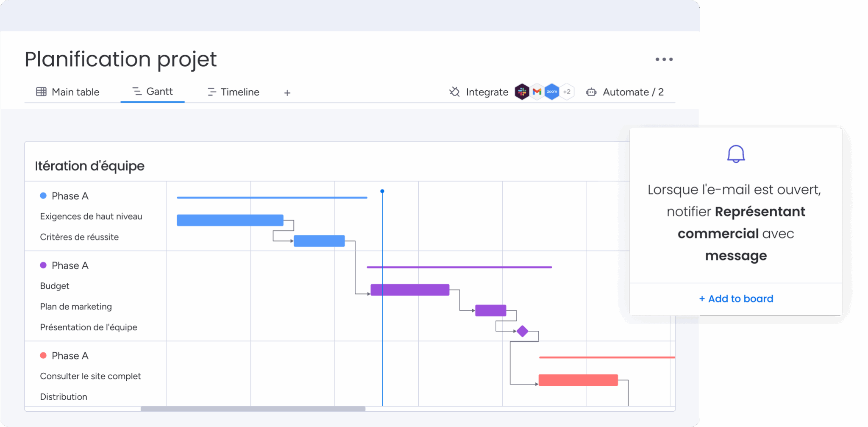Click the Main table grid icon

point(41,92)
